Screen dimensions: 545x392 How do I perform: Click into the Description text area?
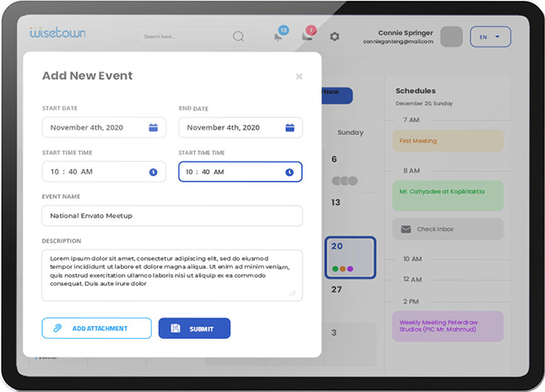[172, 275]
